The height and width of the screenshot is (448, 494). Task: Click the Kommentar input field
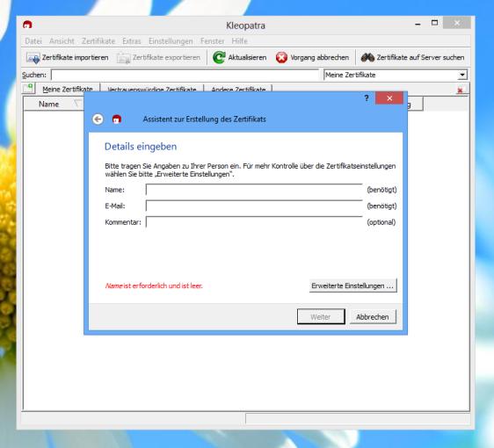[x=254, y=222]
